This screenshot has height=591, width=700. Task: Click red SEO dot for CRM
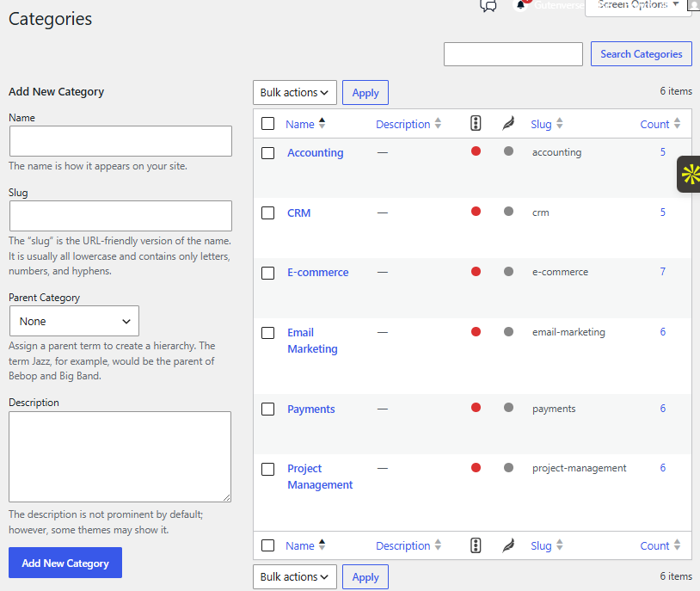(x=476, y=212)
